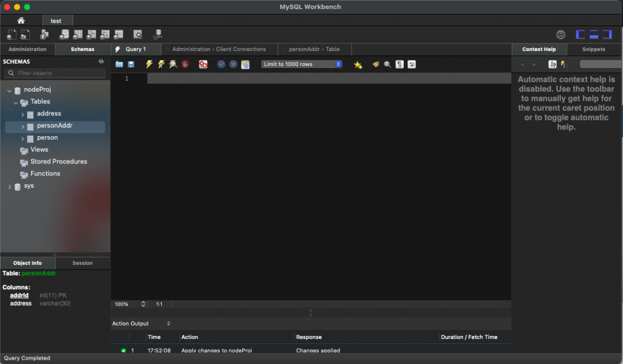623x364 pixels.
Task: Select 'Apply changes to nodeProj' output row
Action: pos(311,350)
